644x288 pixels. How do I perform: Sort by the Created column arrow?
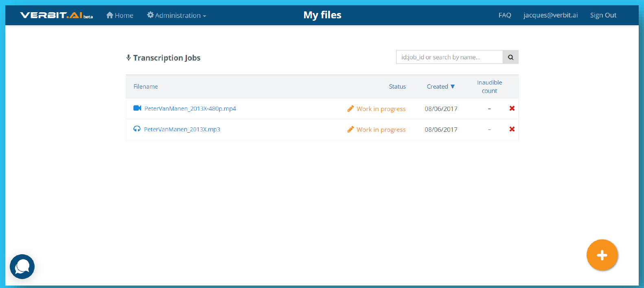coord(452,87)
